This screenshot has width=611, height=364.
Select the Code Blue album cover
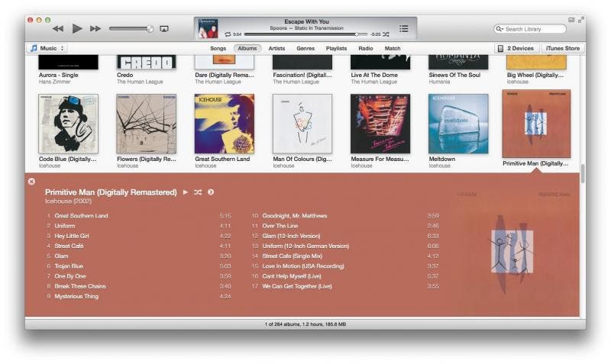click(x=68, y=124)
